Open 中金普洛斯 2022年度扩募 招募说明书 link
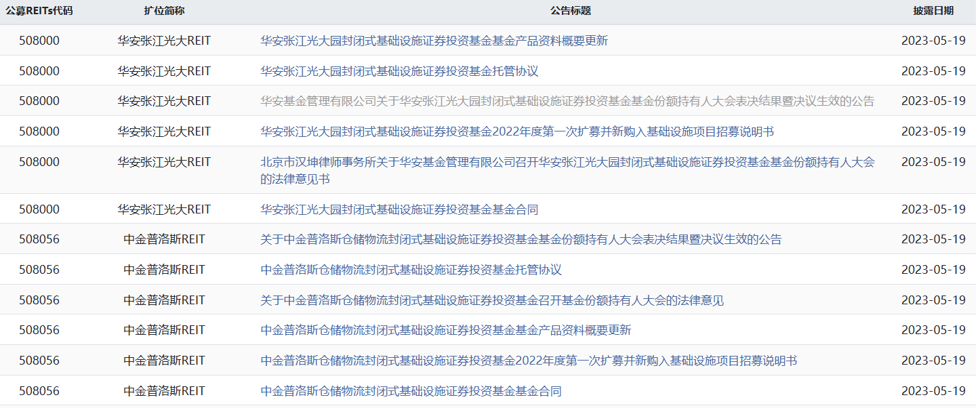Viewport: 980px width, 408px height. click(529, 361)
